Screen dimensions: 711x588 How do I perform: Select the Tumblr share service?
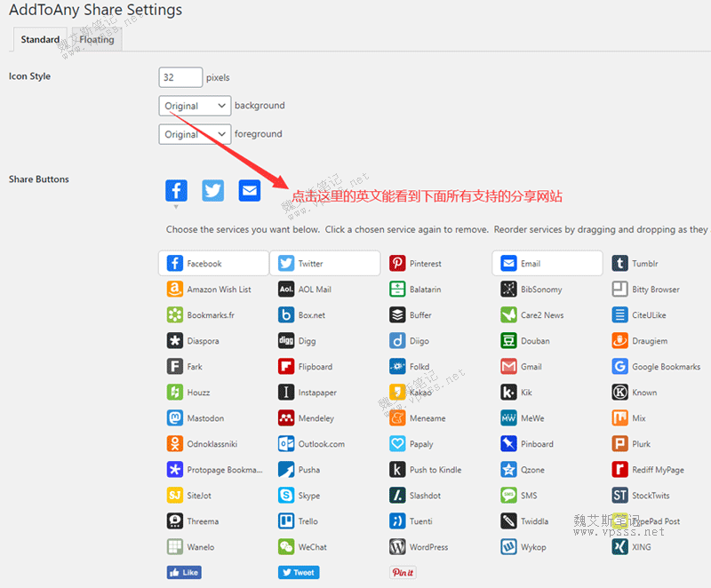[x=644, y=264]
